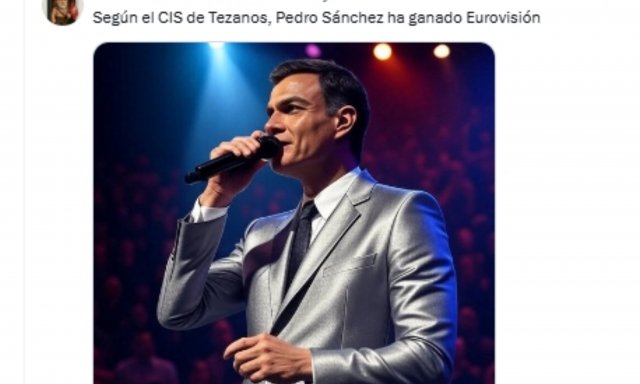Click the words "ha ganado" in the tweet
This screenshot has height=384, width=640.
[x=424, y=18]
